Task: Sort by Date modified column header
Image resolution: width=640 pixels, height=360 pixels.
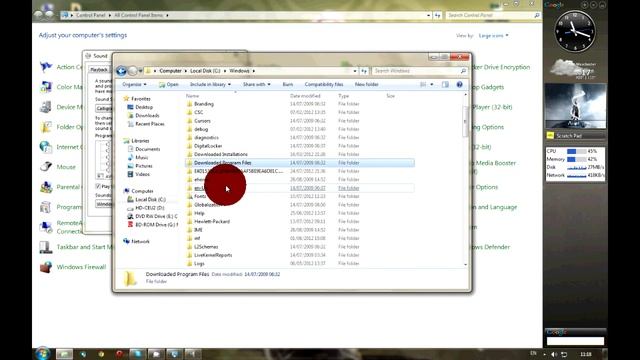Action: pyautogui.click(x=305, y=96)
